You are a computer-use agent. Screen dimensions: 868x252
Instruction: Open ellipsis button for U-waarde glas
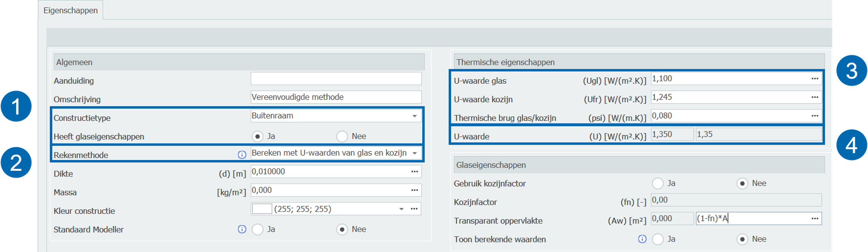pyautogui.click(x=815, y=79)
